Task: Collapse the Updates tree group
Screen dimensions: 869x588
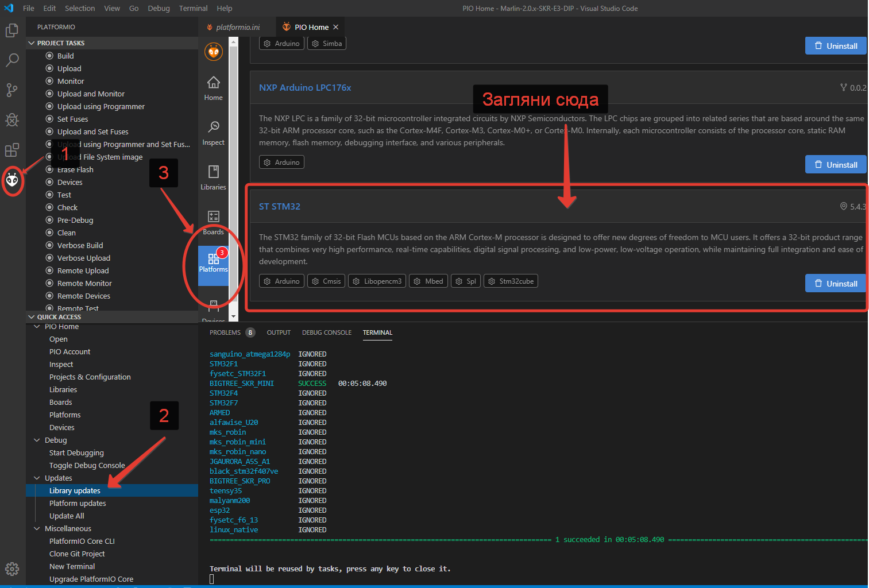Action: (x=37, y=478)
